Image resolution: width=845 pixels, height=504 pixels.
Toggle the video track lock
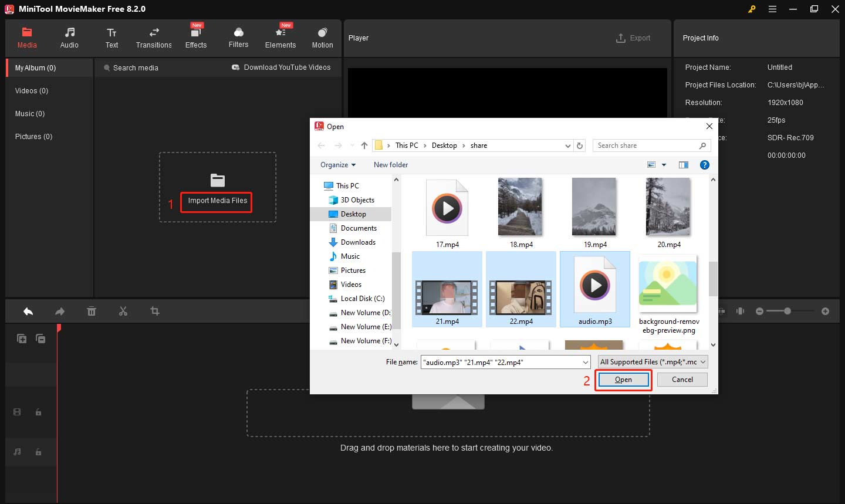pyautogui.click(x=38, y=412)
